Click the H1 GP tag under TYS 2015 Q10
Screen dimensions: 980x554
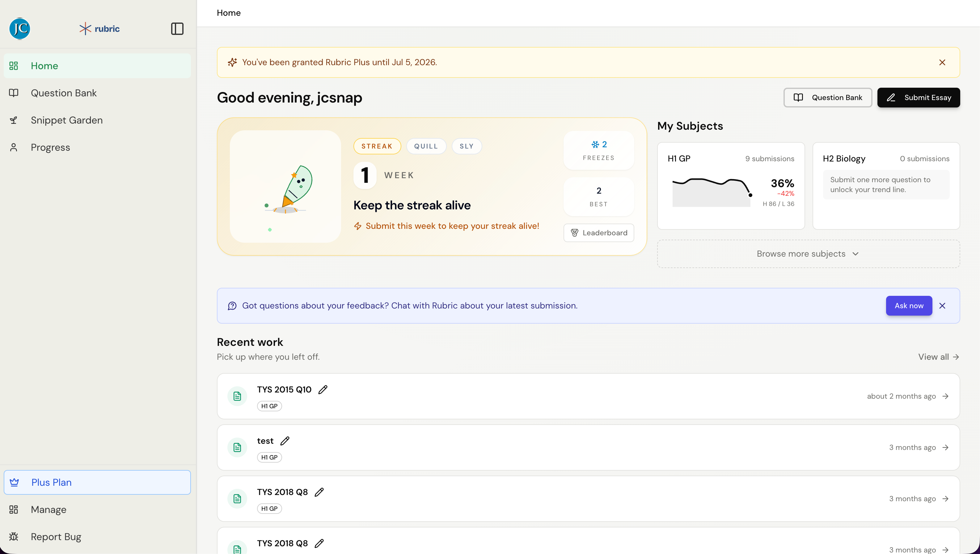pos(269,406)
